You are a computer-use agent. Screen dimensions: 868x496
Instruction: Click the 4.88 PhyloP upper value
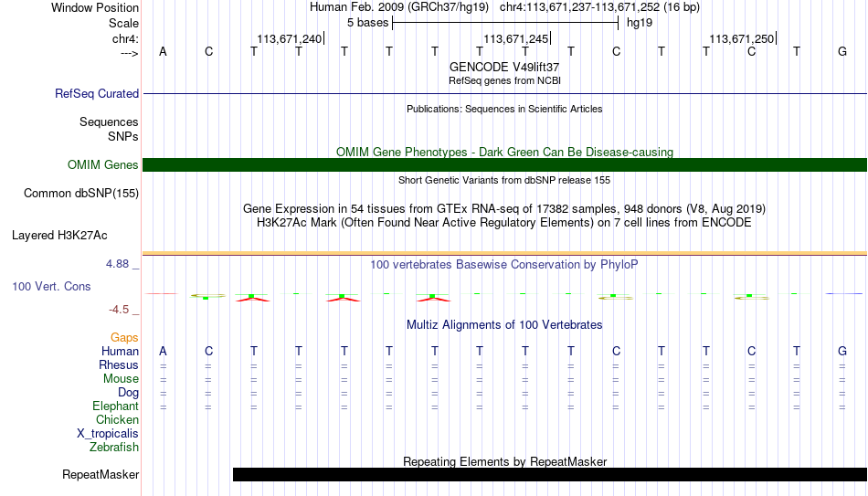click(118, 264)
